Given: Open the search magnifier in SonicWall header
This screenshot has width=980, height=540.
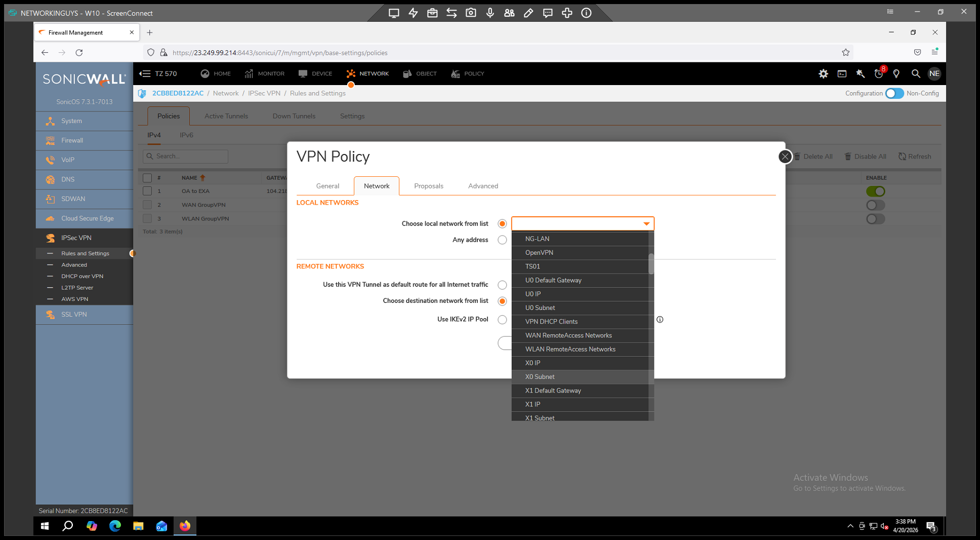Looking at the screenshot, I should [x=915, y=74].
